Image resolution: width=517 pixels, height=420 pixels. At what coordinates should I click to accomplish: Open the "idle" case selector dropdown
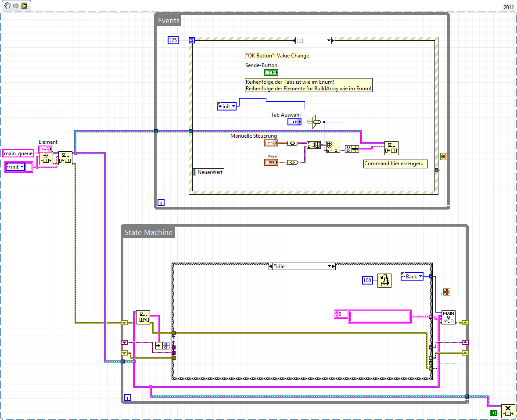(x=329, y=266)
